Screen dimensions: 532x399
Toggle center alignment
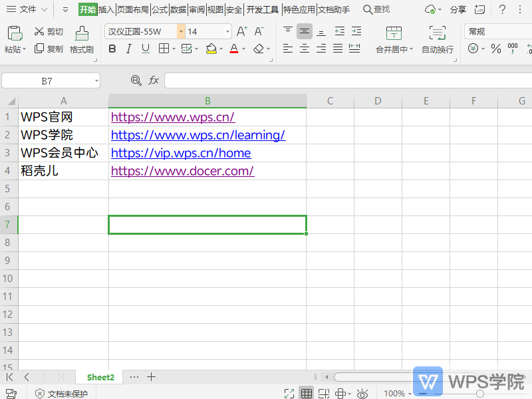304,49
